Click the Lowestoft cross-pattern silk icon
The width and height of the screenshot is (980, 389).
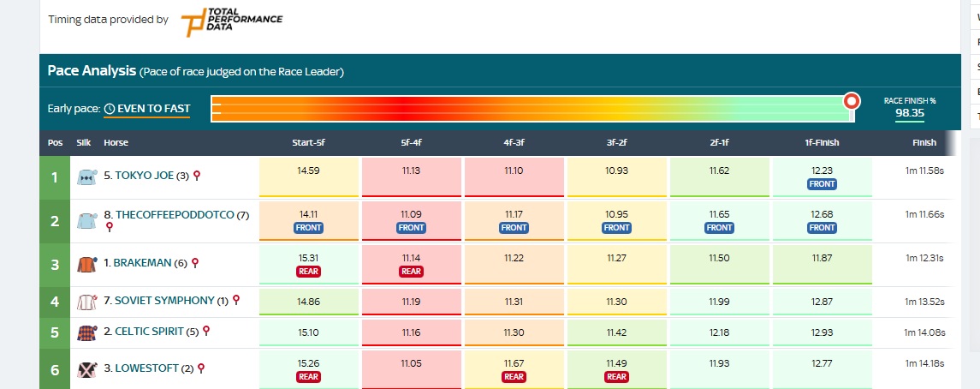click(85, 368)
